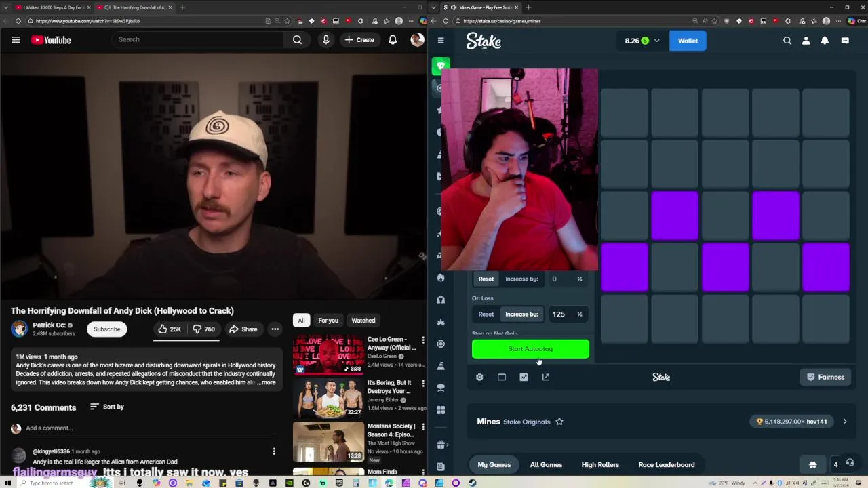Select On Win Increase by option
Screen dimensions: 868x488
(521, 279)
